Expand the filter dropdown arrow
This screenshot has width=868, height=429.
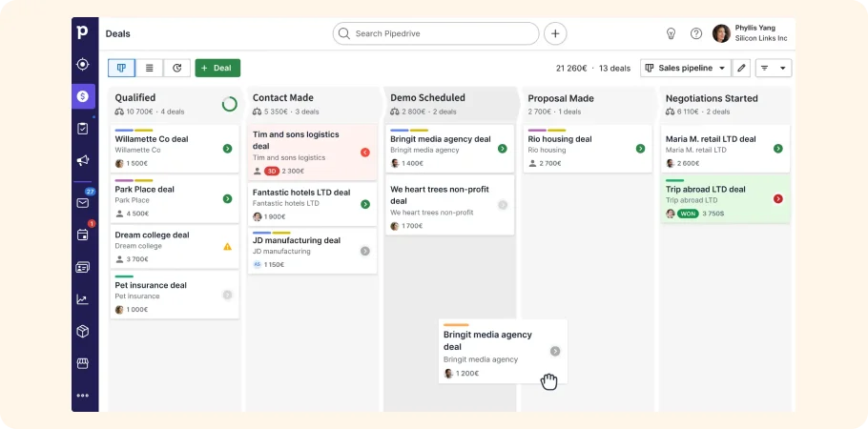coord(783,68)
